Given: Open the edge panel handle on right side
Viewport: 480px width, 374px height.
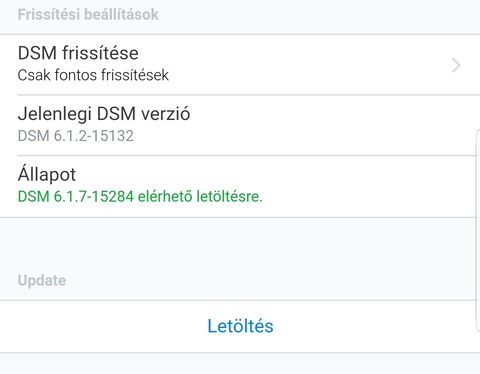Looking at the screenshot, I should 478,230.
